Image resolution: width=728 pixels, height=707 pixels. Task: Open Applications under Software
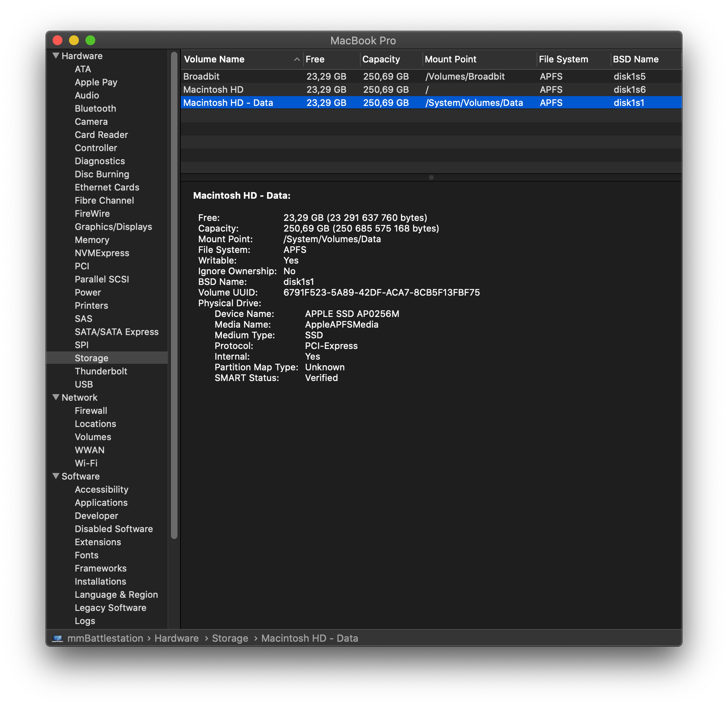tap(101, 503)
